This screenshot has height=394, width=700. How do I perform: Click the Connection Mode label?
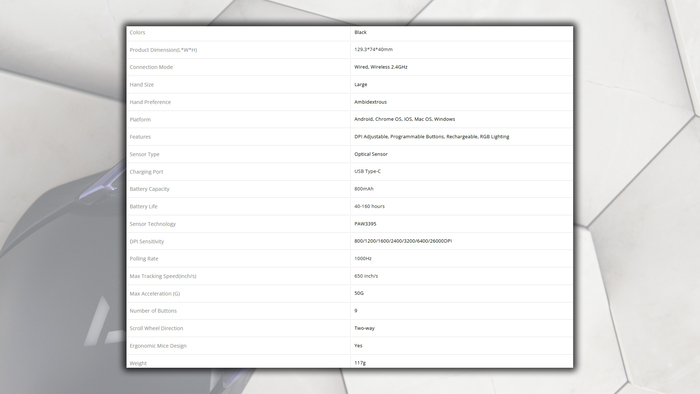click(x=151, y=67)
